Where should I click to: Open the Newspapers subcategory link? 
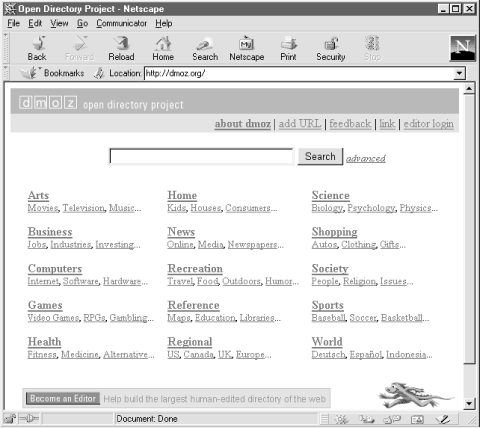pos(252,245)
